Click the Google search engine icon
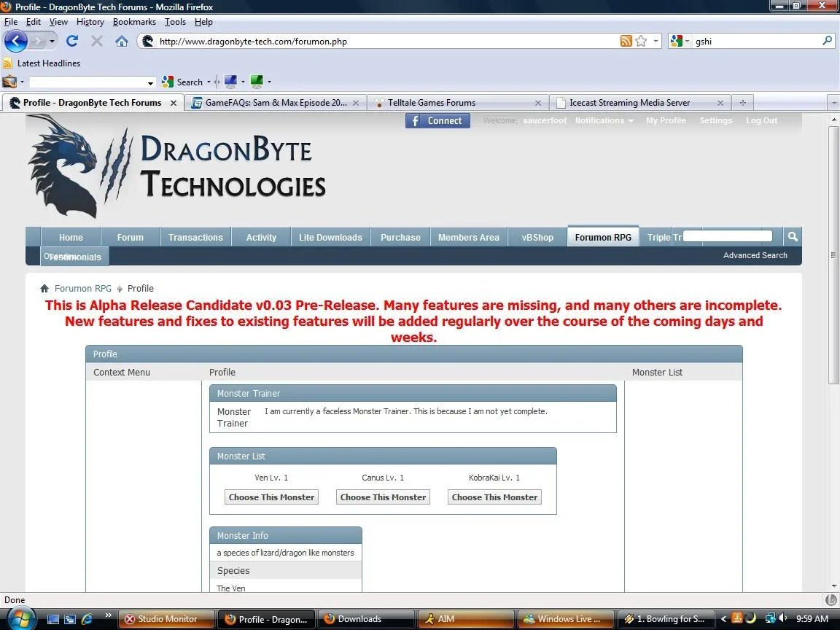840x630 pixels. (676, 42)
